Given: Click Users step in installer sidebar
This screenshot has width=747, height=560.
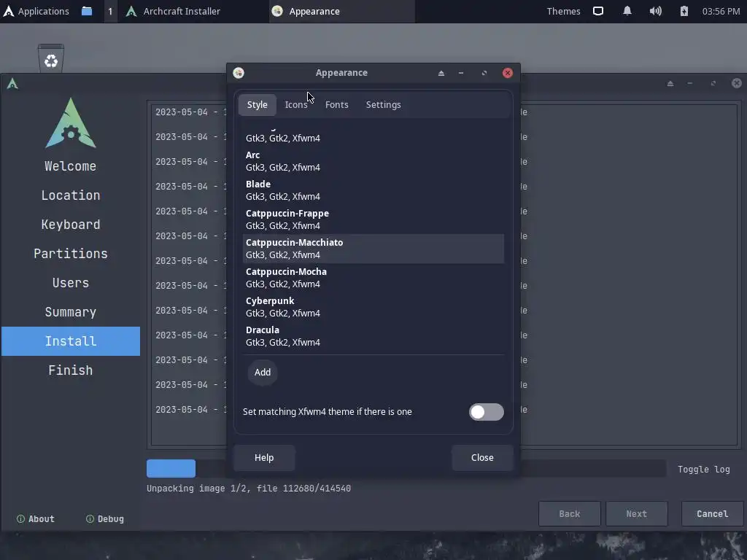Looking at the screenshot, I should coord(71,283).
